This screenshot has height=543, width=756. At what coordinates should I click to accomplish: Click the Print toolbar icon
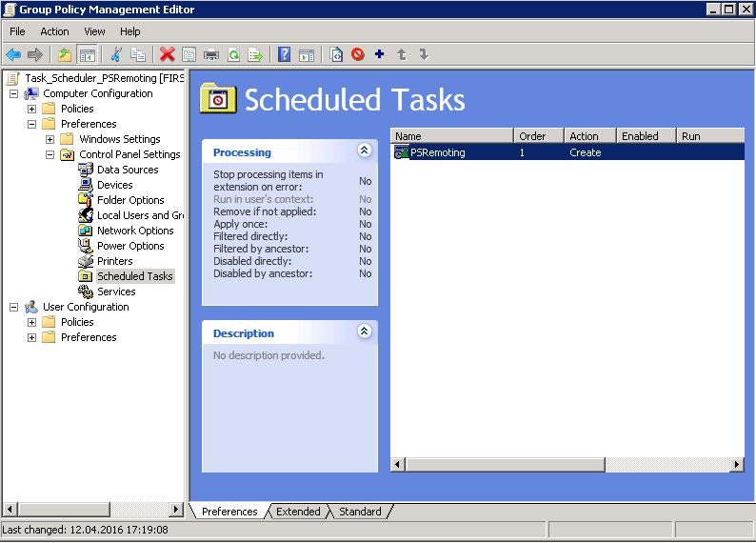(x=211, y=54)
